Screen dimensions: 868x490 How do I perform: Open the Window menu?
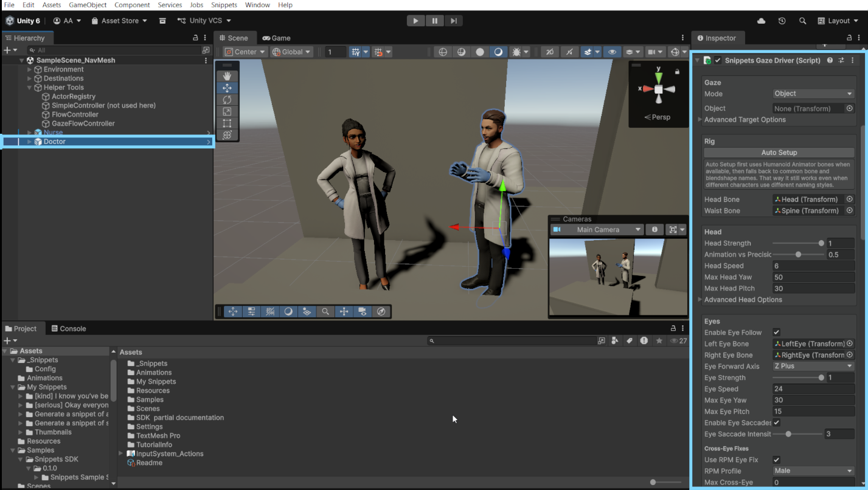click(x=257, y=5)
